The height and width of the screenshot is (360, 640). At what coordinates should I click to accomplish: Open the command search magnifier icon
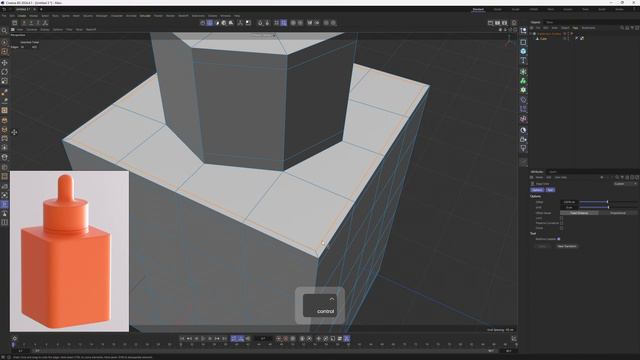click(x=4, y=31)
